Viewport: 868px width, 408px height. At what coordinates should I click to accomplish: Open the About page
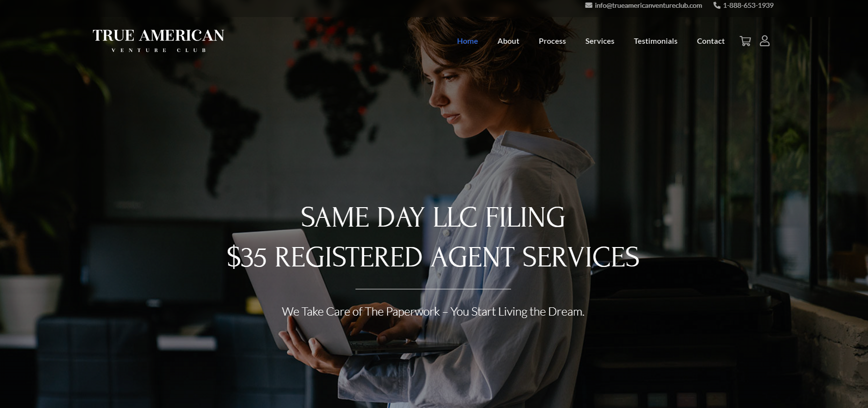click(508, 41)
